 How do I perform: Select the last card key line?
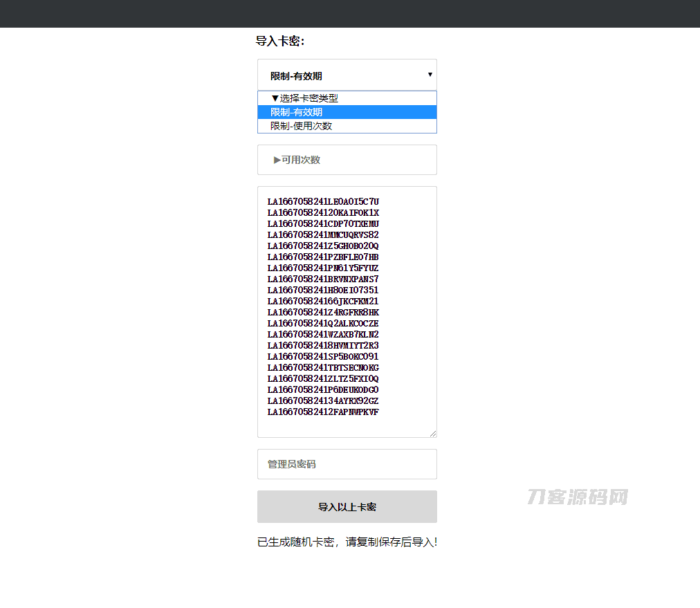pos(322,412)
